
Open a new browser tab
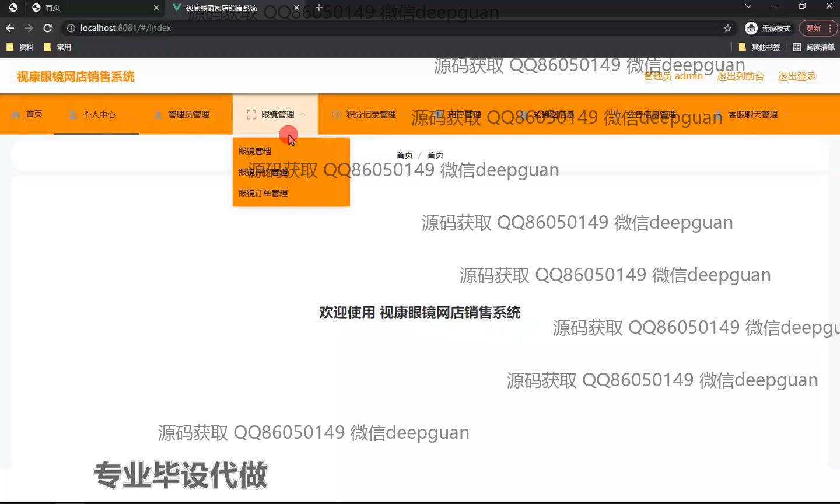[x=318, y=8]
